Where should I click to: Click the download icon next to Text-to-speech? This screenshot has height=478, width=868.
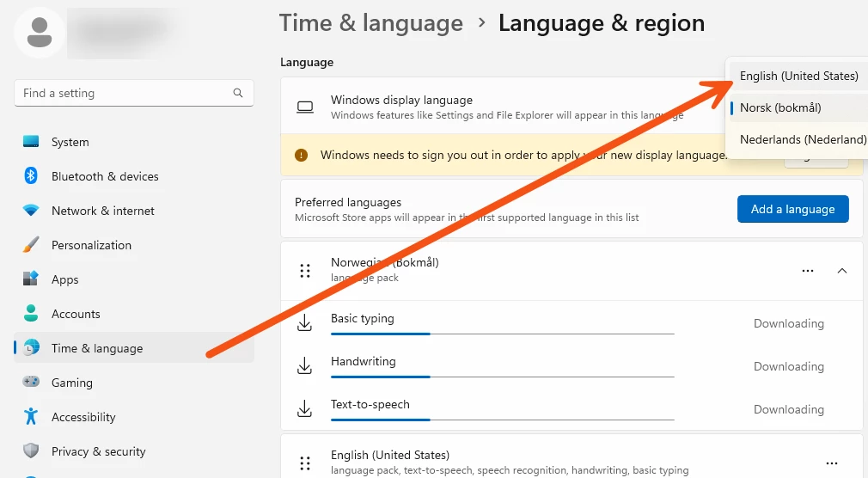pyautogui.click(x=304, y=408)
